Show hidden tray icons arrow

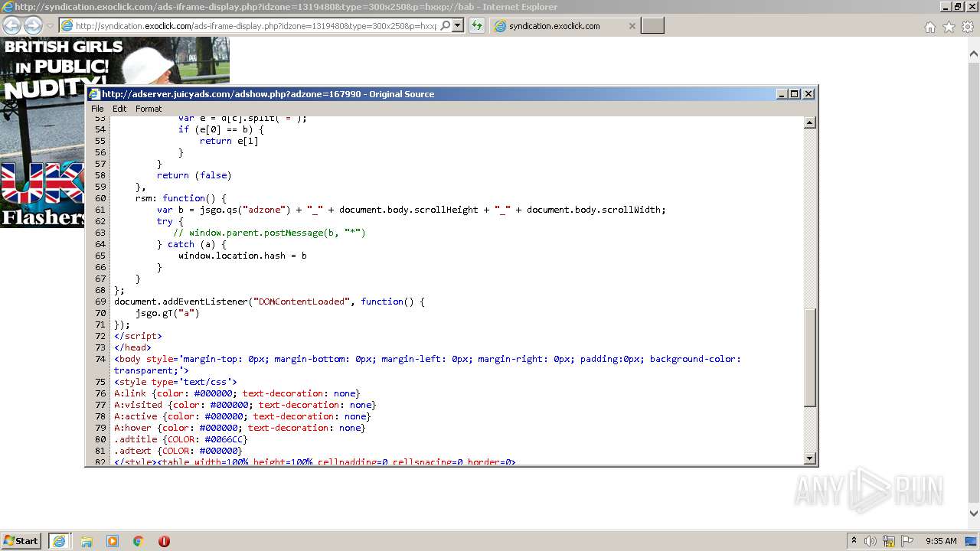854,540
